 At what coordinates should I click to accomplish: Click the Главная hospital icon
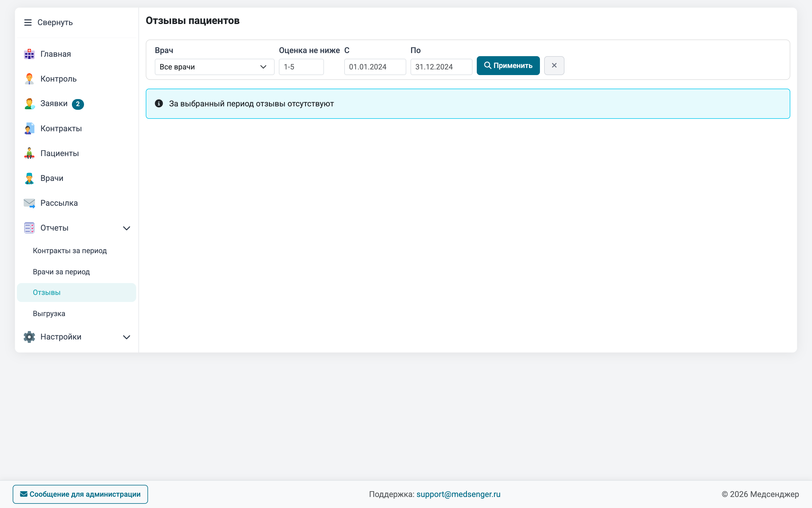tap(29, 54)
